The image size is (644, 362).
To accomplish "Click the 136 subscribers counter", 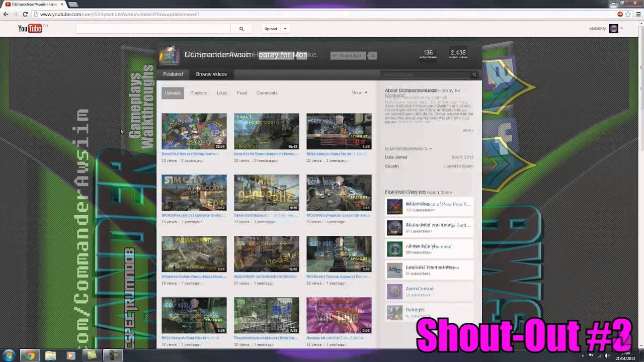I will 428,54.
